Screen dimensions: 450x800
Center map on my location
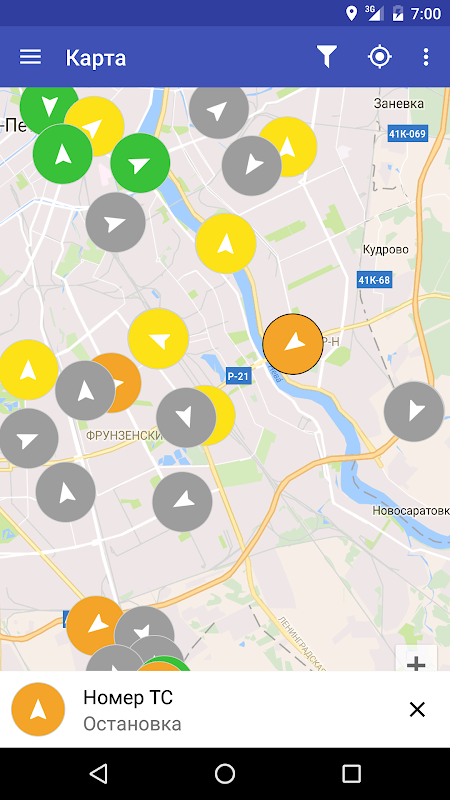click(x=380, y=57)
